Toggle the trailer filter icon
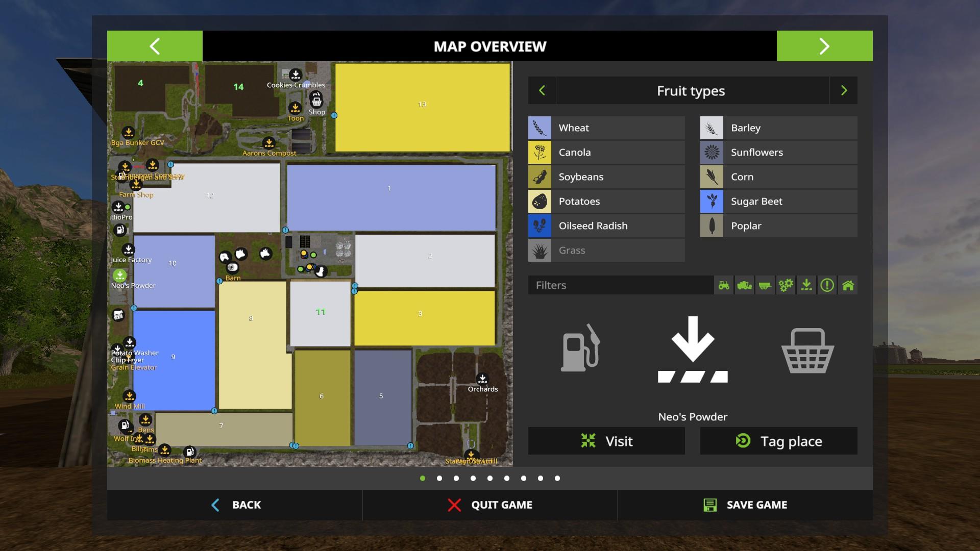The width and height of the screenshot is (980, 551). pyautogui.click(x=765, y=285)
